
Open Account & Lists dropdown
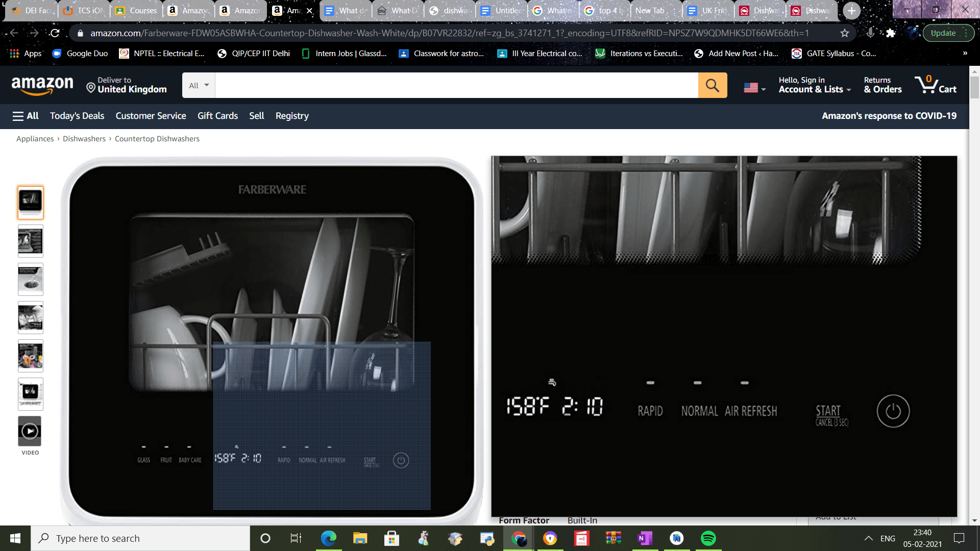click(x=815, y=85)
